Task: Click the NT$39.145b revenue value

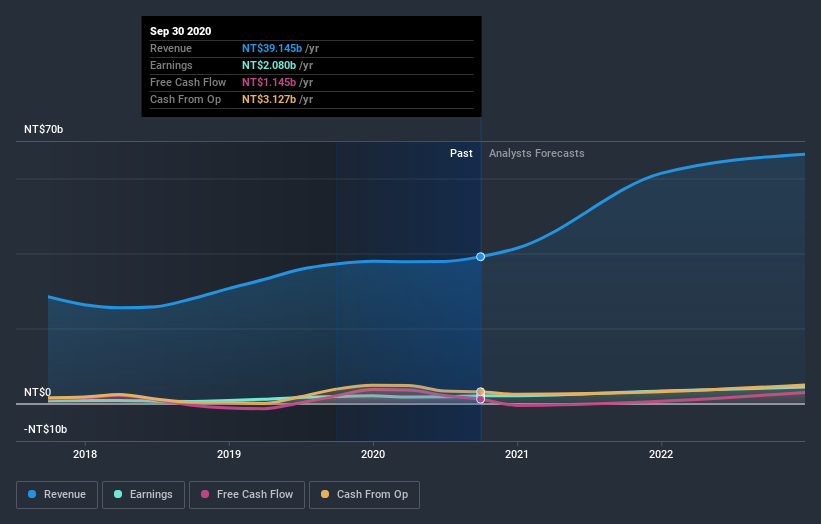Action: 272,48
